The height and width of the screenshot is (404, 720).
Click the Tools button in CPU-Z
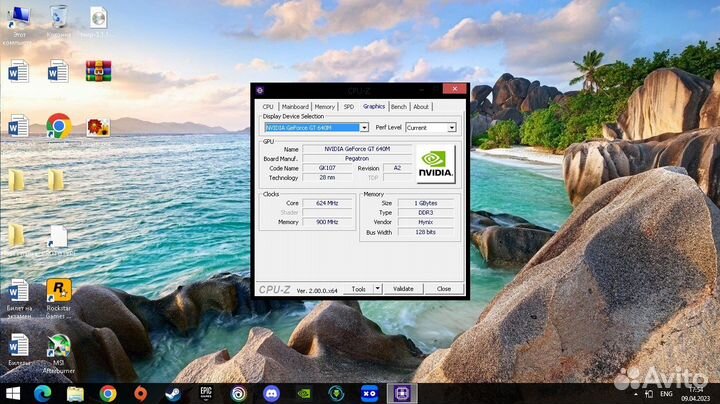pyautogui.click(x=358, y=288)
